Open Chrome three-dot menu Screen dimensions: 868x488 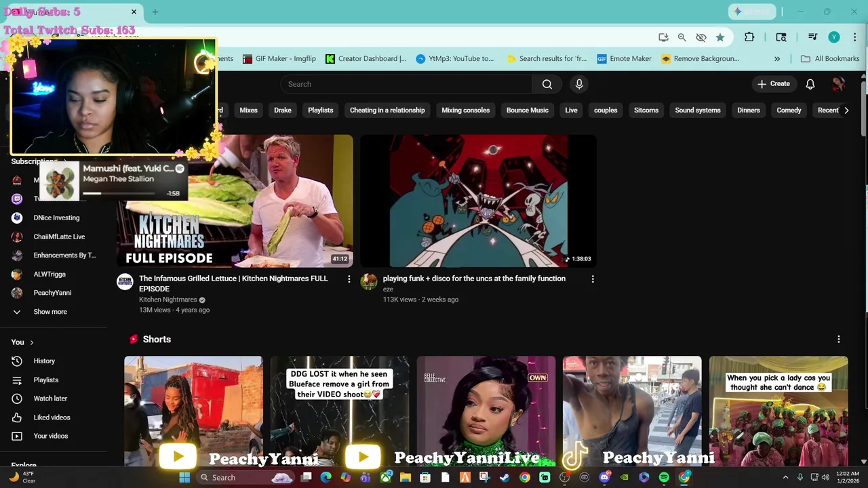coord(854,37)
